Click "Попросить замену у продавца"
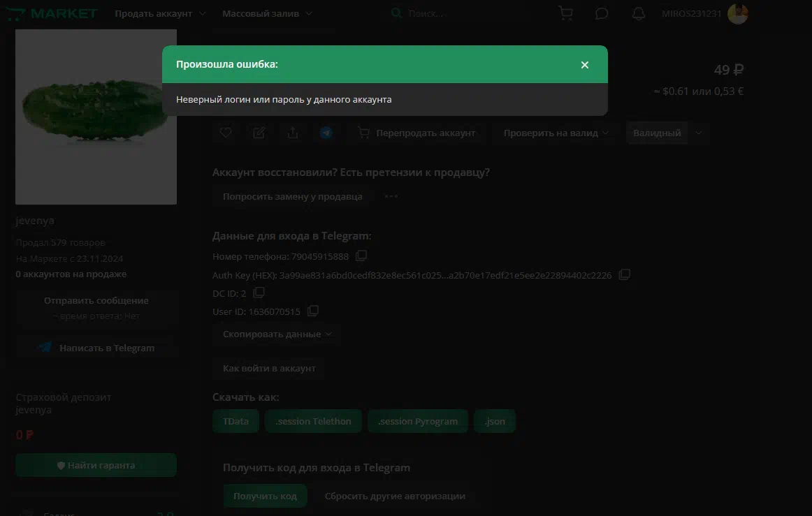This screenshot has height=516, width=812. click(293, 197)
